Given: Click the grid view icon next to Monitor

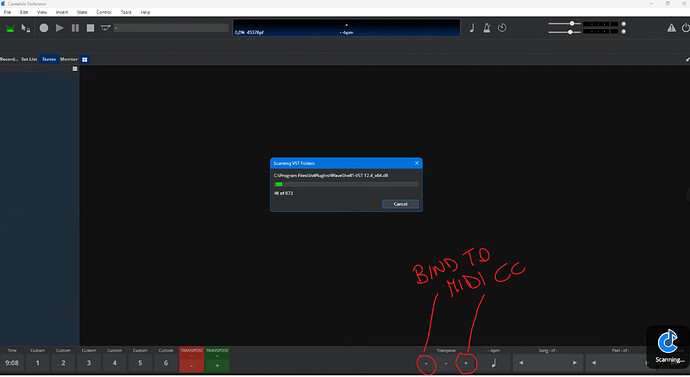Looking at the screenshot, I should click(84, 59).
